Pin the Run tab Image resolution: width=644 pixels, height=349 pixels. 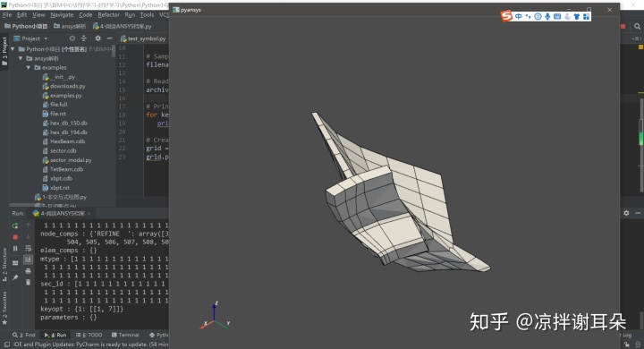15,277
